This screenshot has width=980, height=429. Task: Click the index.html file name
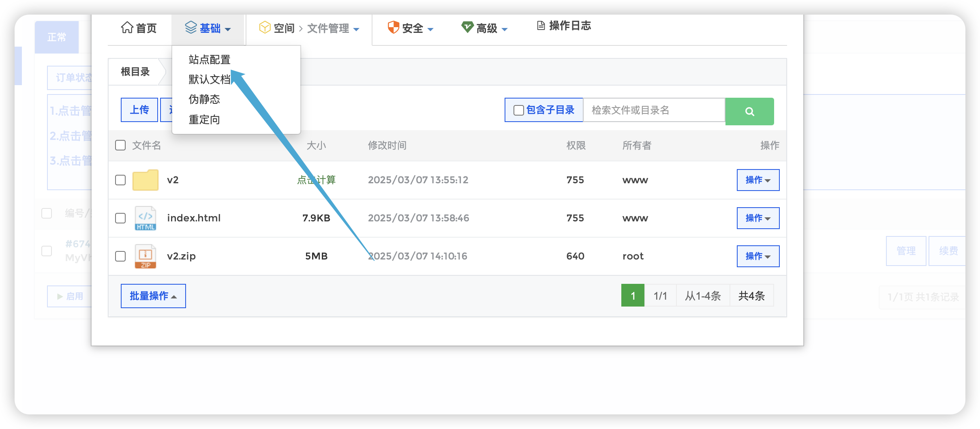[194, 218]
